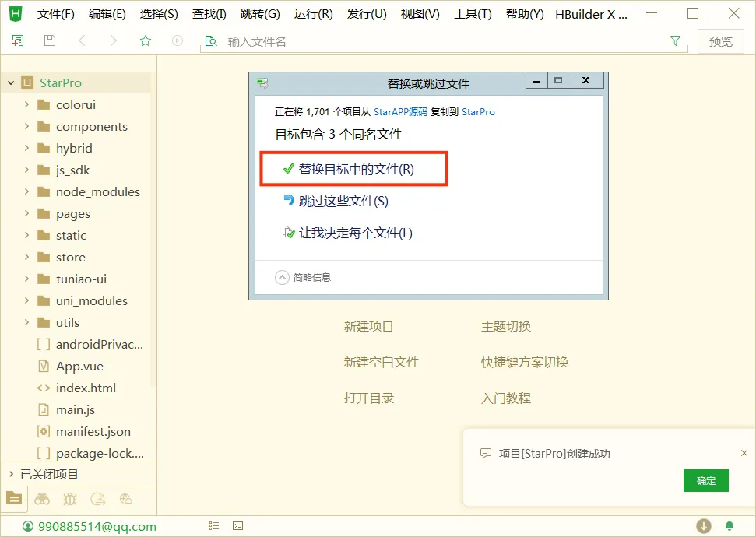756x537 pixels.
Task: Click the filter funnel icon
Action: (676, 41)
